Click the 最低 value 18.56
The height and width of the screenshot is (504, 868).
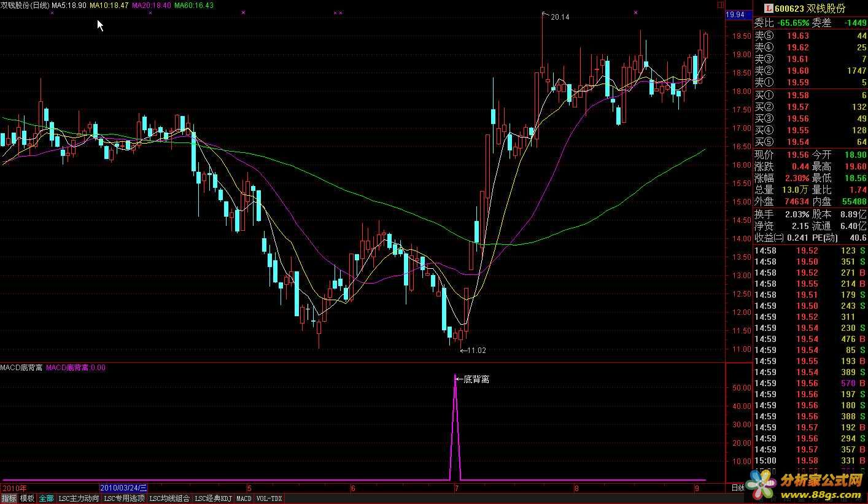coord(855,178)
